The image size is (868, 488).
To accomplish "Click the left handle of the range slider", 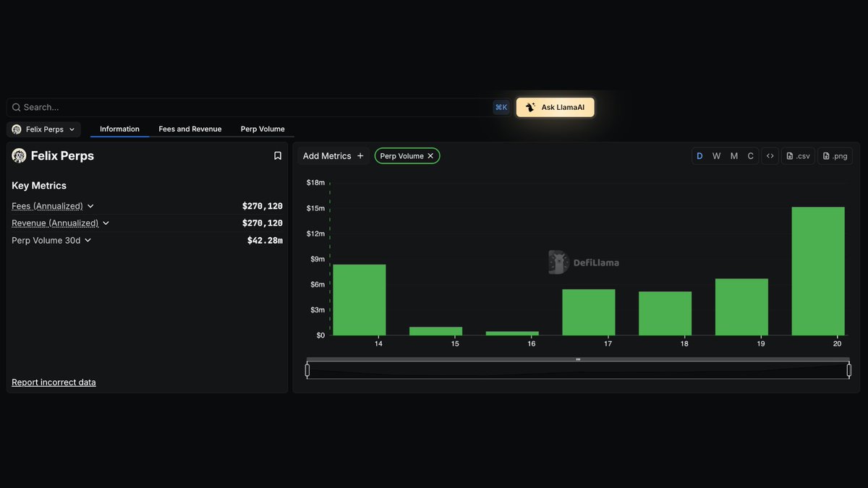I will click(x=307, y=370).
